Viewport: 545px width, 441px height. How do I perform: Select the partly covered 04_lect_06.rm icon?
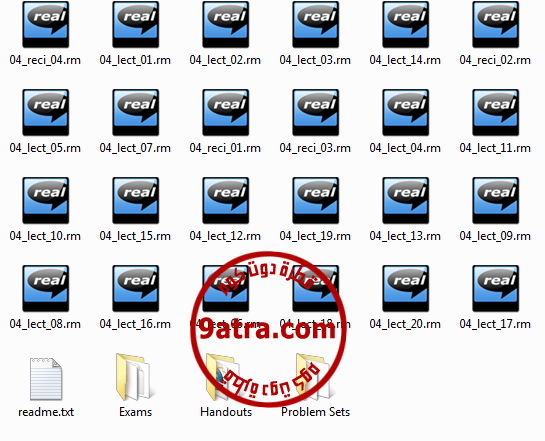tap(226, 288)
